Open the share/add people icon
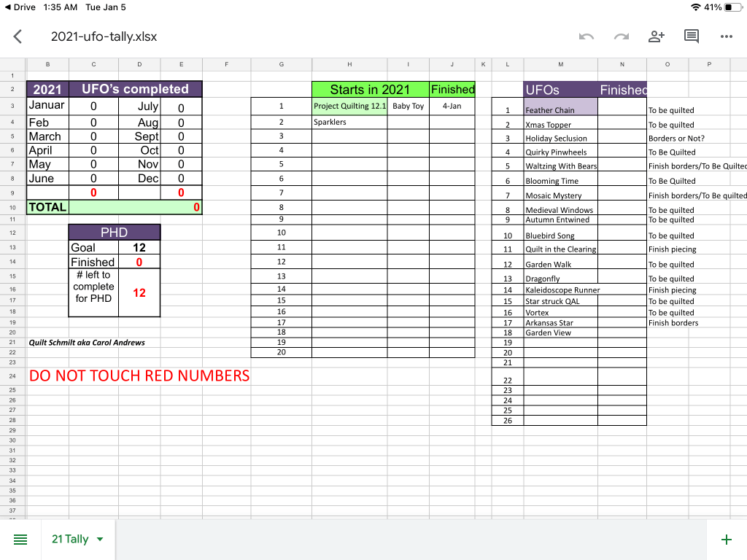747x560 pixels. pyautogui.click(x=657, y=36)
